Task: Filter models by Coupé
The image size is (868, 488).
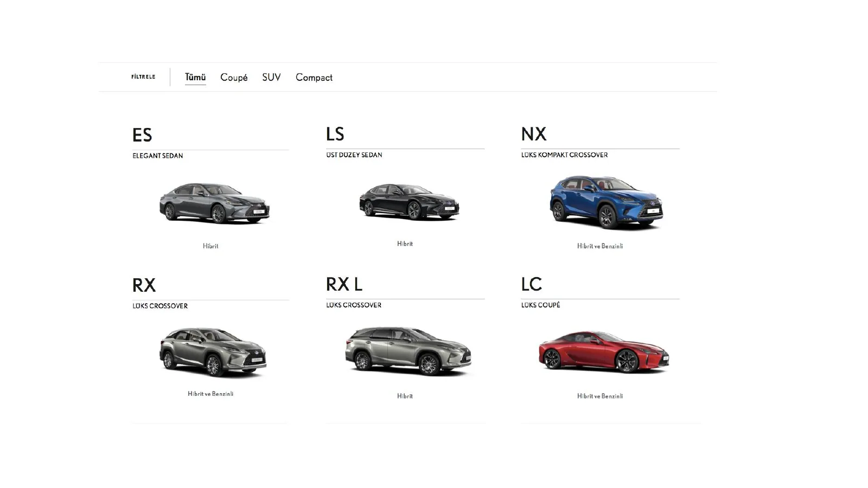Action: click(234, 78)
